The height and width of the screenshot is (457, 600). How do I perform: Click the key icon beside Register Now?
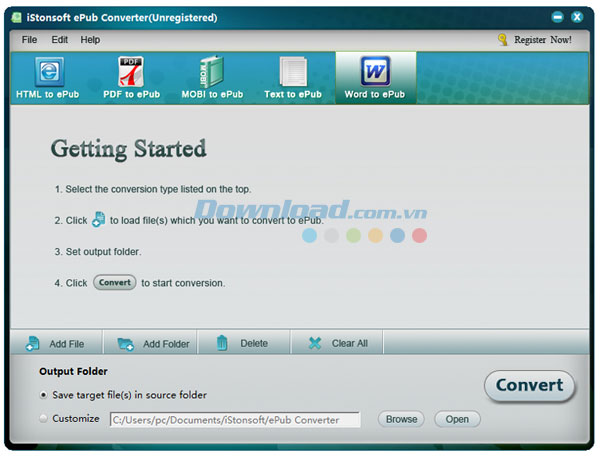click(503, 39)
